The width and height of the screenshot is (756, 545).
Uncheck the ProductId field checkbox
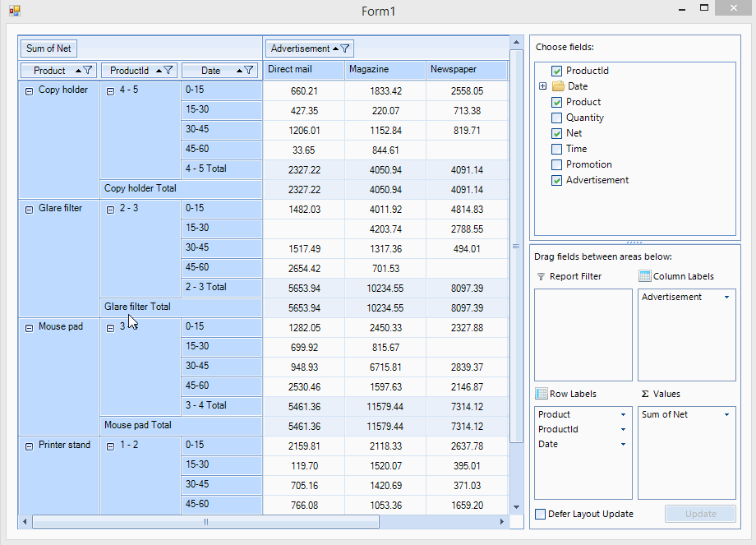557,71
